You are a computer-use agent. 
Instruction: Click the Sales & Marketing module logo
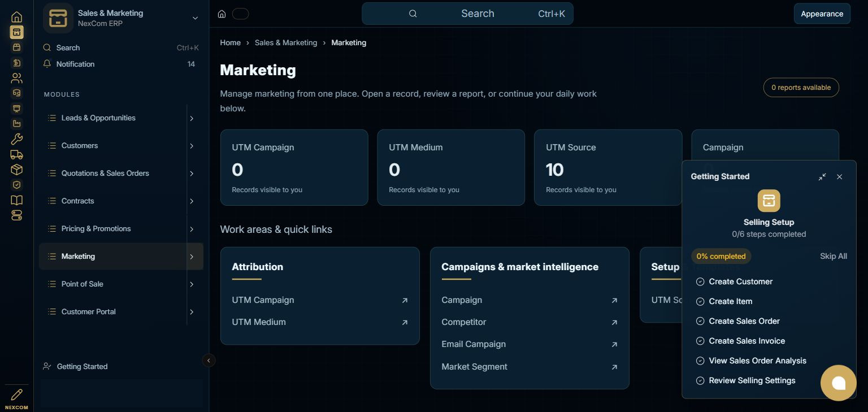[58, 18]
